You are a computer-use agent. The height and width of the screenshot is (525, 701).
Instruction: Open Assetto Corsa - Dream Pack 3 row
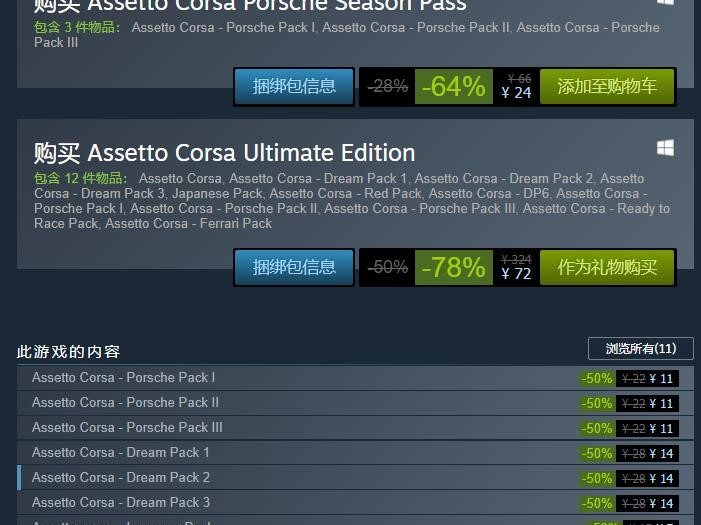pyautogui.click(x=355, y=503)
